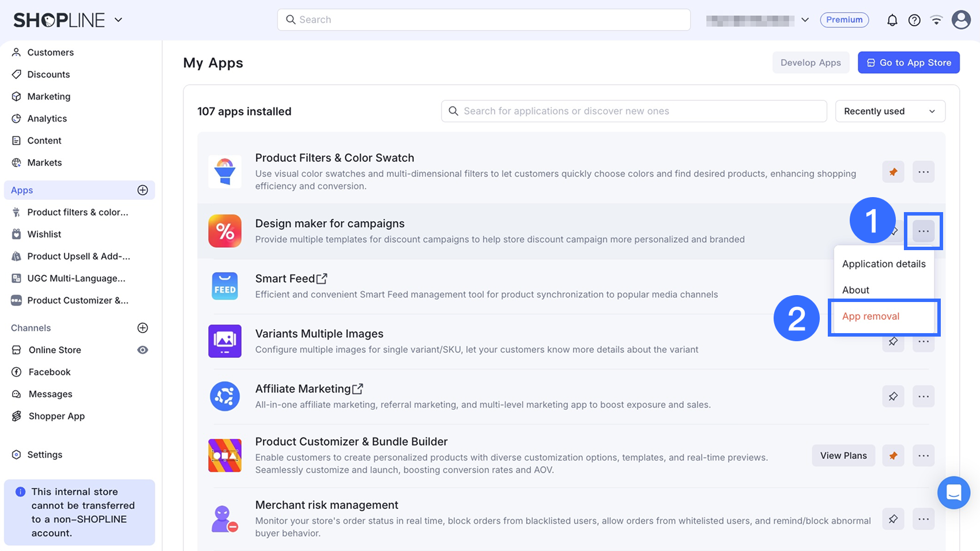Open the Smart Feed external app link
This screenshot has width=980, height=551.
[322, 278]
